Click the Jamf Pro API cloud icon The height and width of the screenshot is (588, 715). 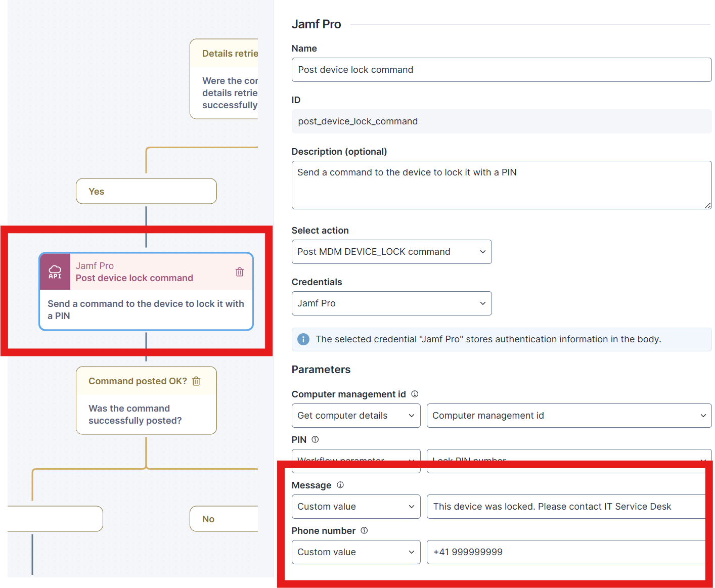tap(55, 272)
